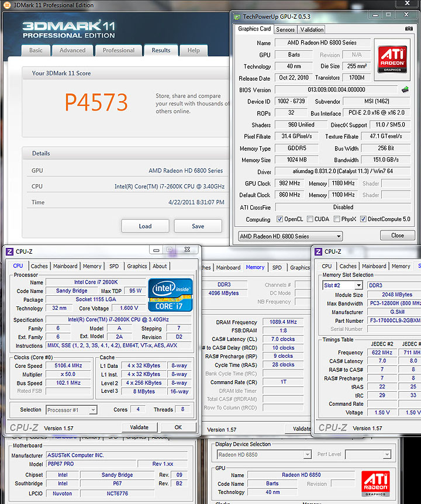Click the BIOS save chip icon in GPU-Z
Viewport: 421px width, 504px height.
click(x=405, y=89)
